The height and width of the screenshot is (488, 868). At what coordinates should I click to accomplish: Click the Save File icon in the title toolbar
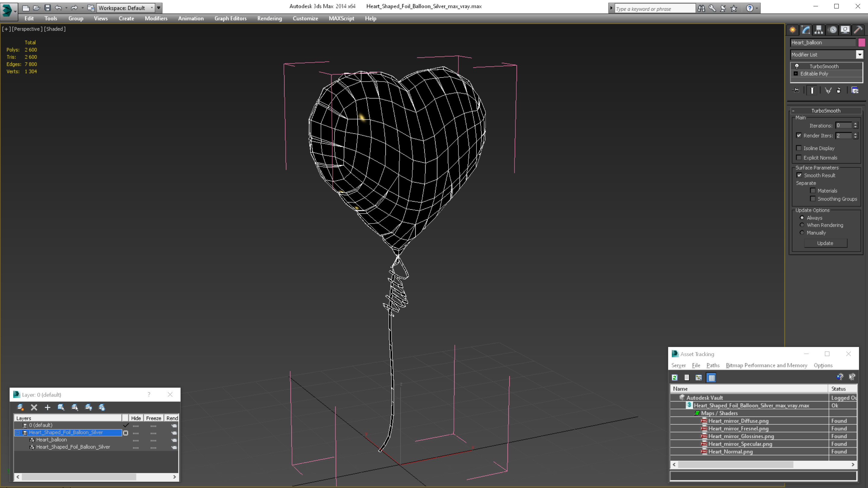coord(48,8)
